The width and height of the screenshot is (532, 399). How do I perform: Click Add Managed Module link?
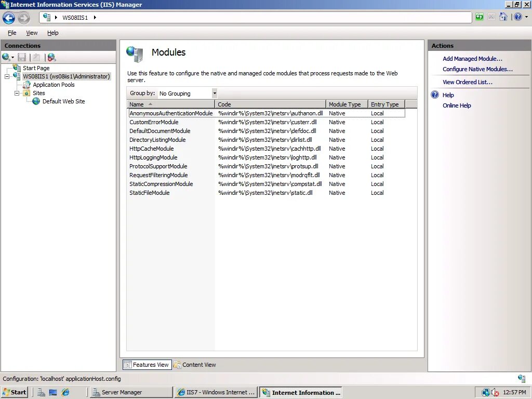[x=472, y=59]
